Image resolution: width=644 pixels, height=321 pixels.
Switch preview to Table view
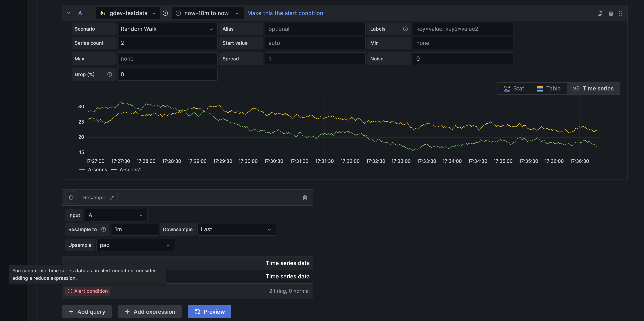tap(548, 88)
